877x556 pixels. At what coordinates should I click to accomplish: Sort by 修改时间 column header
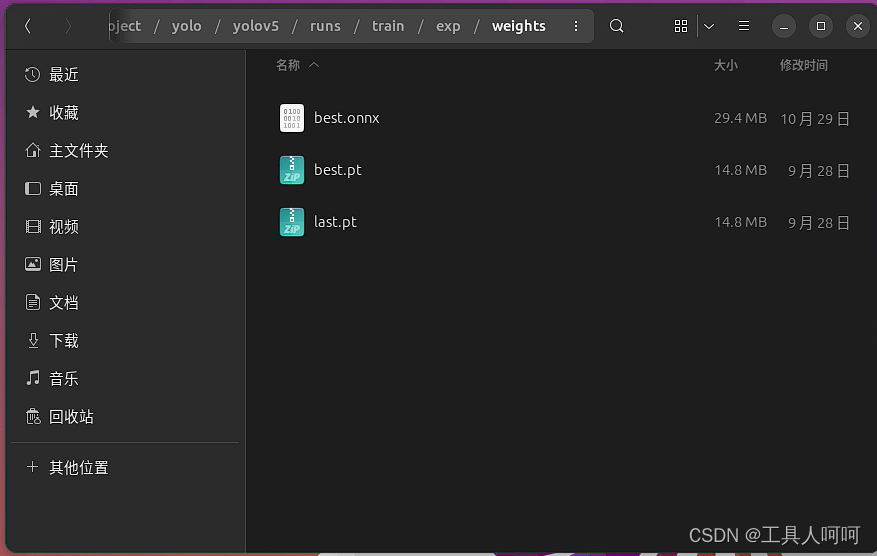804,65
